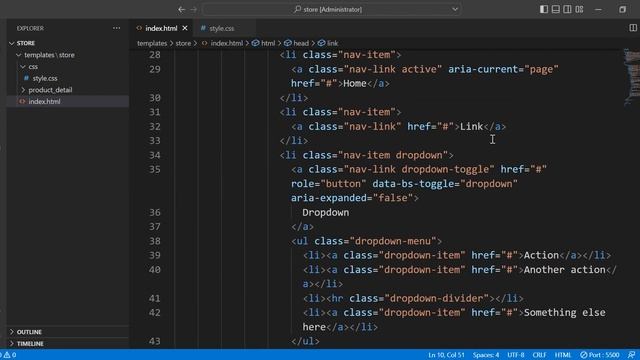Expand the TIMELINE section
This screenshot has width=640, height=360.
30,344
